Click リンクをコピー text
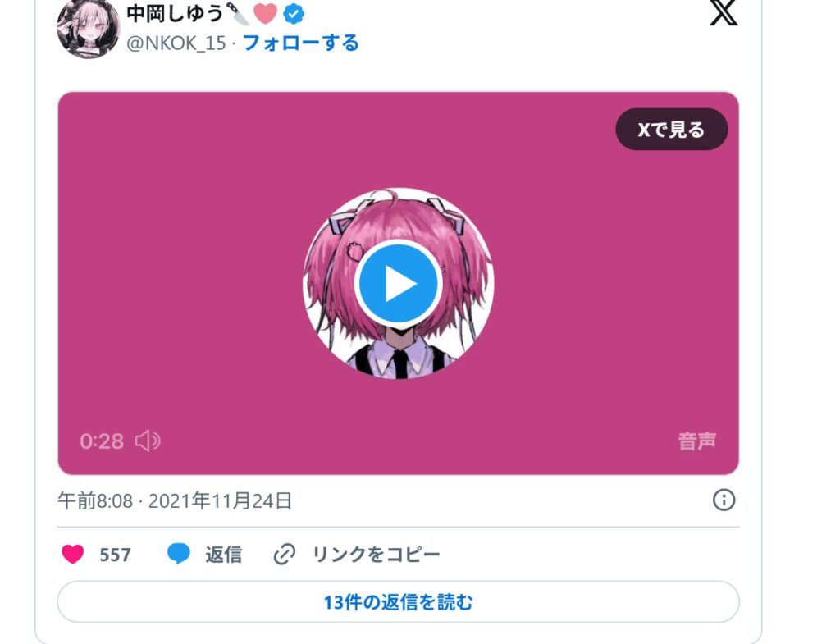Screen dimensions: 840x644 point(376,554)
